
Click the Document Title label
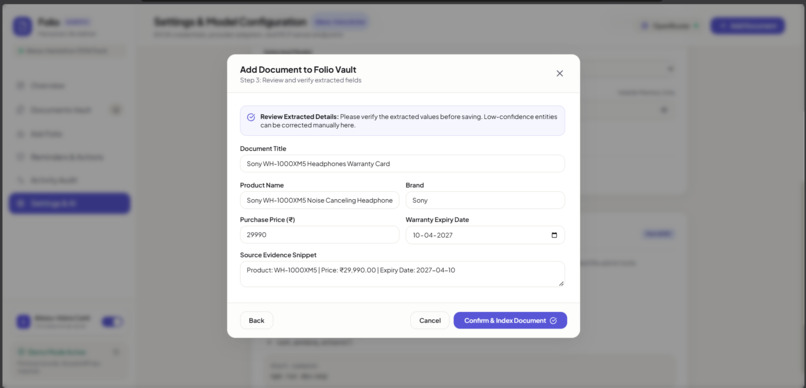[x=263, y=149]
